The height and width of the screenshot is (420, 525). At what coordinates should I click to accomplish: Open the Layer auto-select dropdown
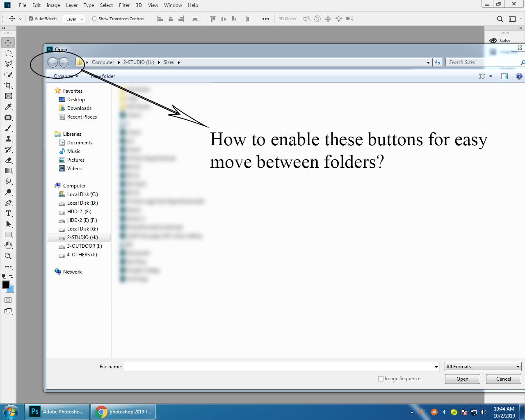point(74,19)
